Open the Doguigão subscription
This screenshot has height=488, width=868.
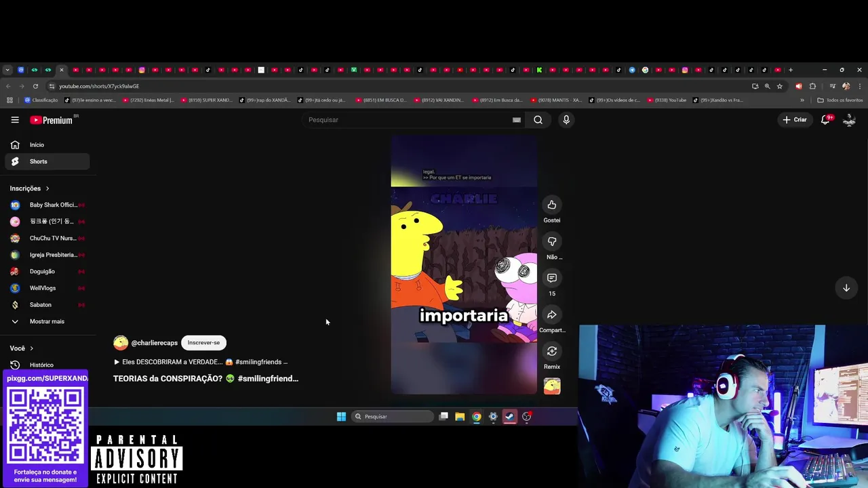click(x=47, y=271)
